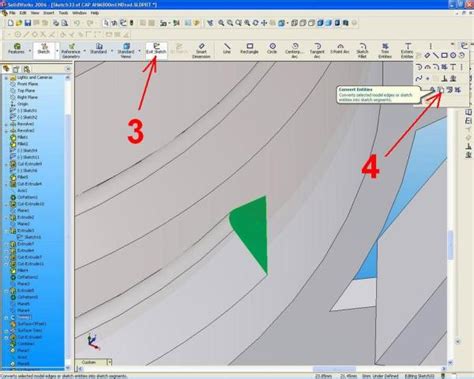Click the Spline icon in the sketch flyout

coord(419,78)
